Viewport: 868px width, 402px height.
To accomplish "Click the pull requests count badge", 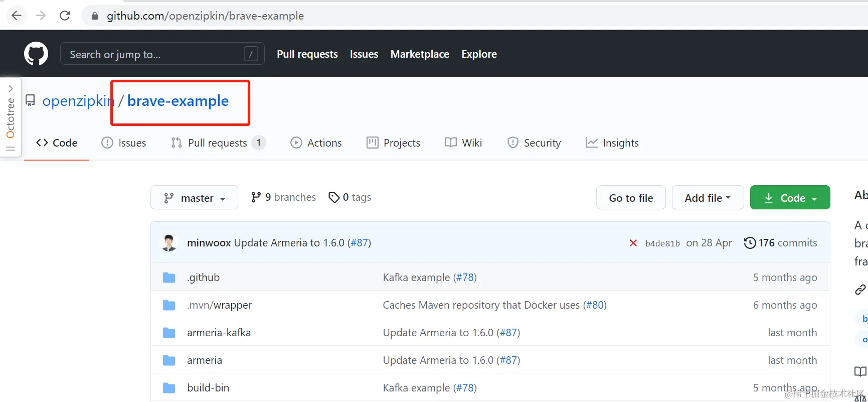I will [x=259, y=143].
